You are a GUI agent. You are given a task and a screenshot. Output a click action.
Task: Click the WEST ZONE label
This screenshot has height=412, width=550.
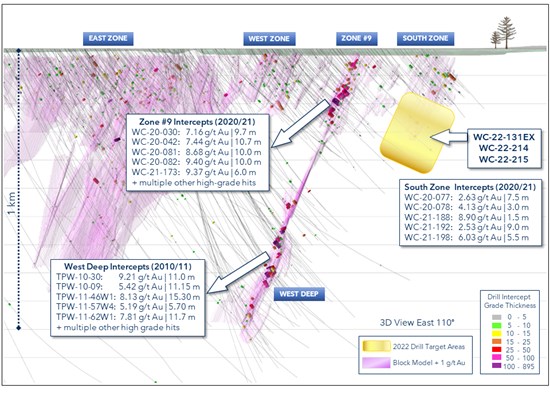[x=269, y=39]
